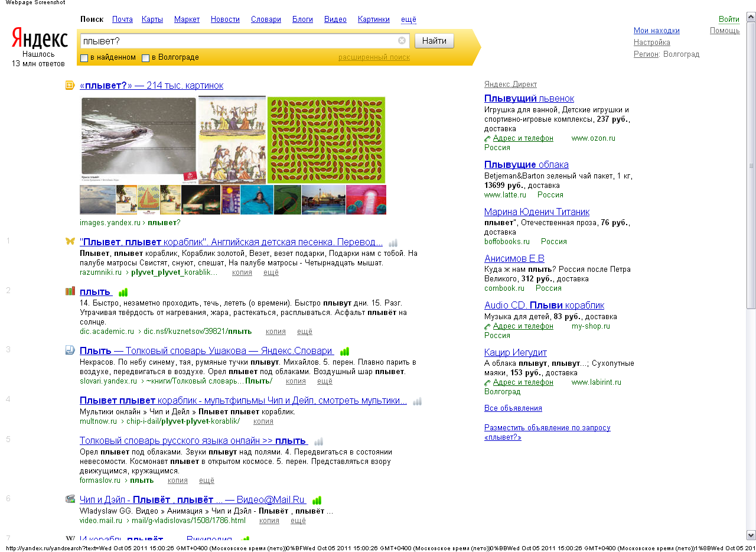This screenshot has height=552, width=756.
Task: Open the pink-red small thumbnail
Action: pos(366,200)
